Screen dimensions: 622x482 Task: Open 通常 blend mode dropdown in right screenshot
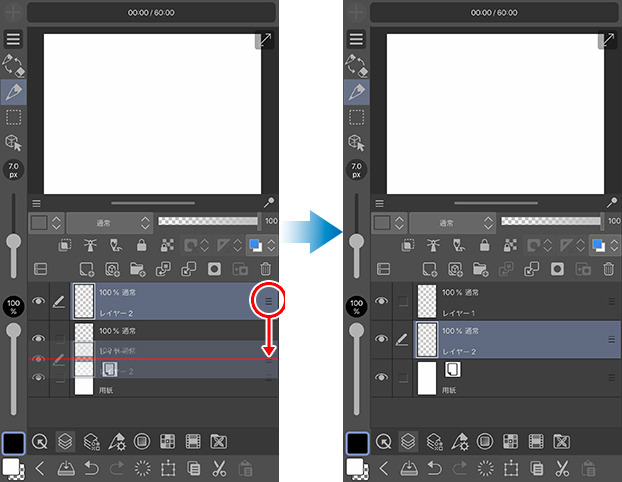tap(453, 223)
